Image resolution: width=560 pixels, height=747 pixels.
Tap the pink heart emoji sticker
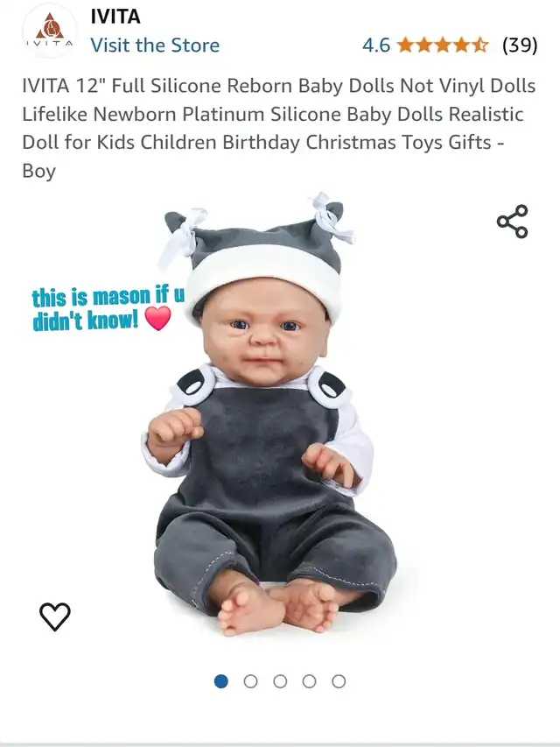157,319
